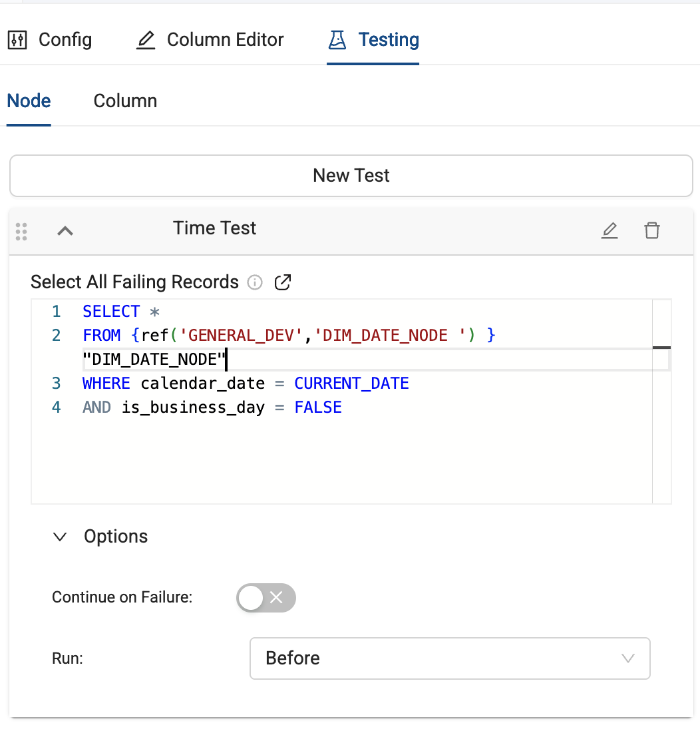Open the Config tab
Image resolution: width=700 pixels, height=747 pixels.
pos(50,40)
